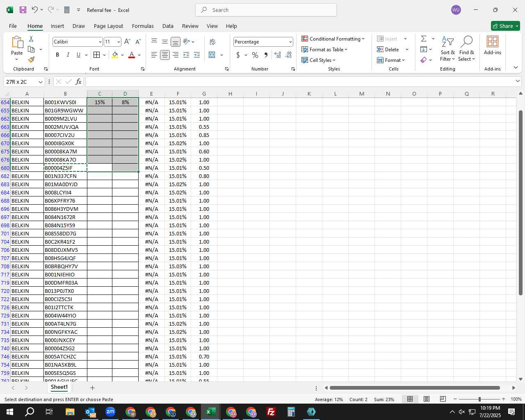Apply the yellow Fill Color
525x420 pixels.
115,55
